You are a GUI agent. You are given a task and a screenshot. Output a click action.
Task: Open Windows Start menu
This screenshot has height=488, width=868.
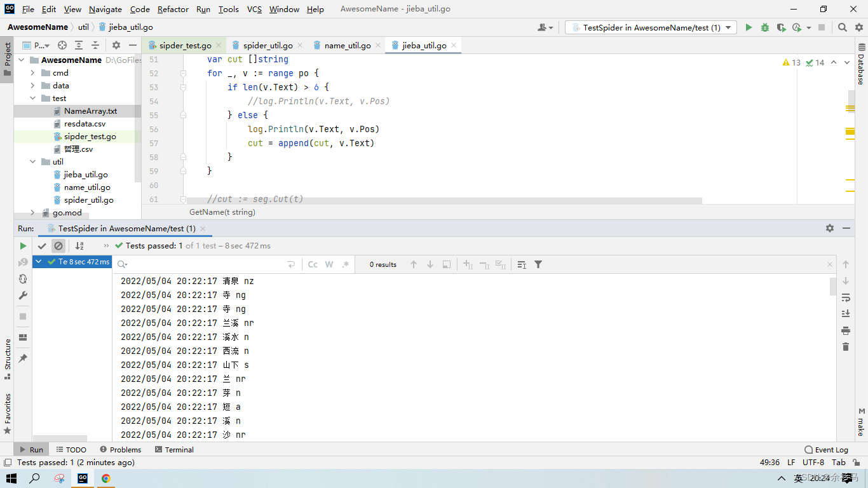(11, 478)
